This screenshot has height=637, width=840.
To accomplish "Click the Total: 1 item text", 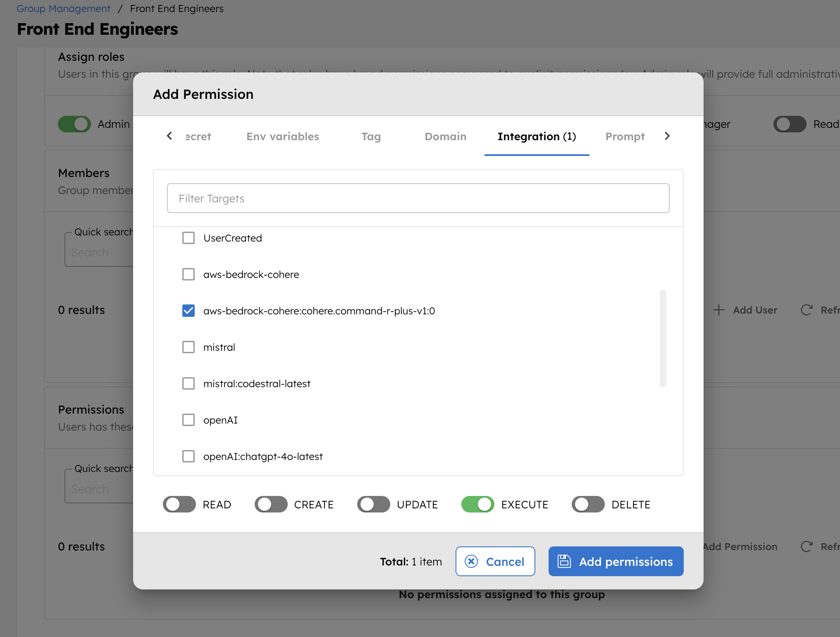I will [x=411, y=561].
